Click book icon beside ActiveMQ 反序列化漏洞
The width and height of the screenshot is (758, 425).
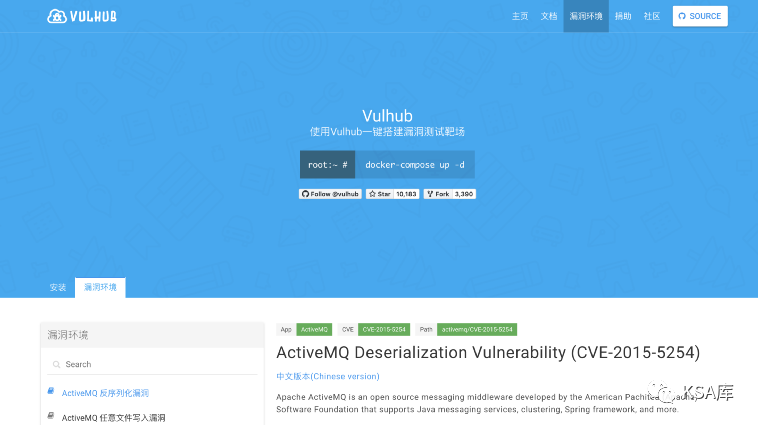tap(51, 391)
